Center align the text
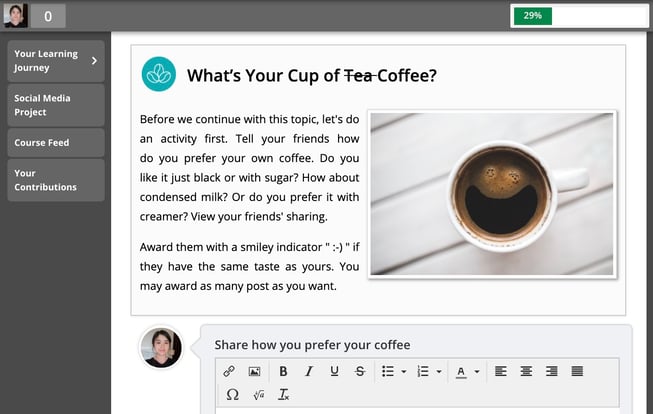This screenshot has height=414, width=653. pos(526,371)
